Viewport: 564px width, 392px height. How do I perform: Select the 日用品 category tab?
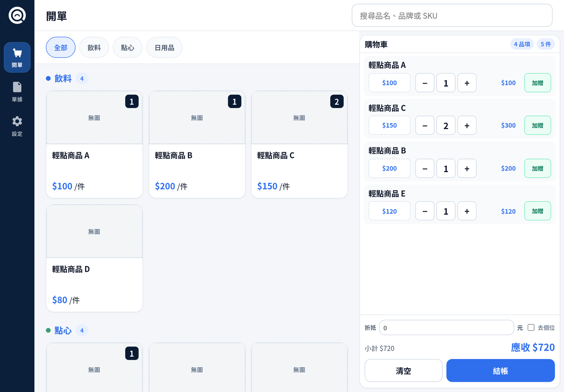coord(164,47)
